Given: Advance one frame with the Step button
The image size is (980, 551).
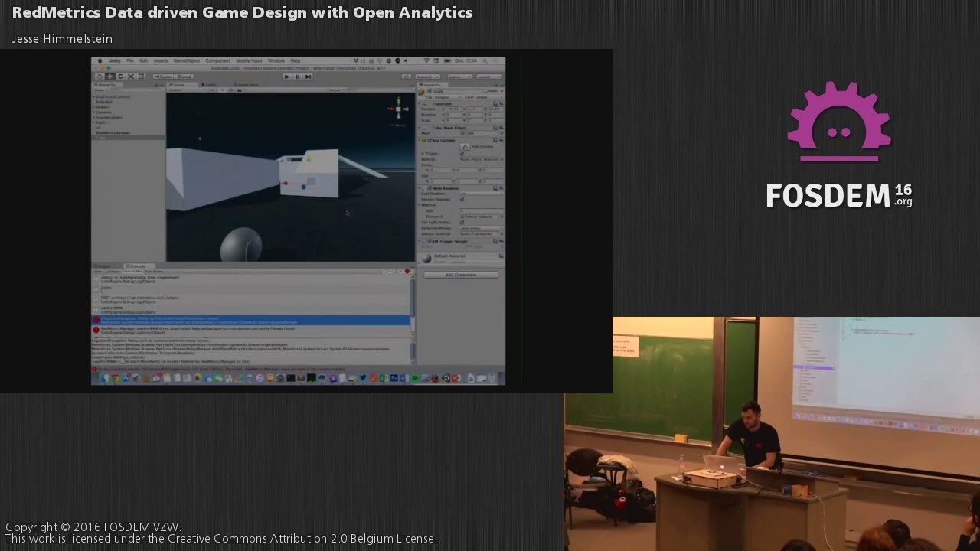Looking at the screenshot, I should tap(308, 77).
